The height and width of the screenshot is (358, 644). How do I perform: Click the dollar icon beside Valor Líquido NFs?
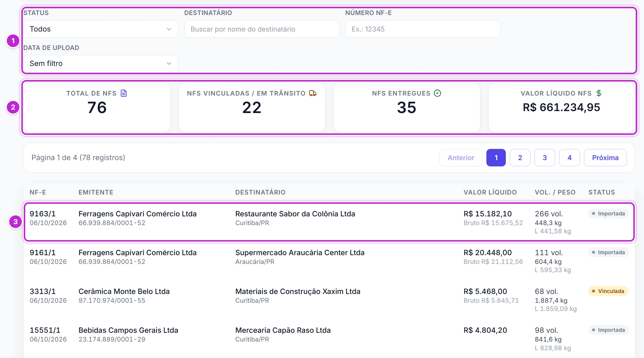pos(599,93)
